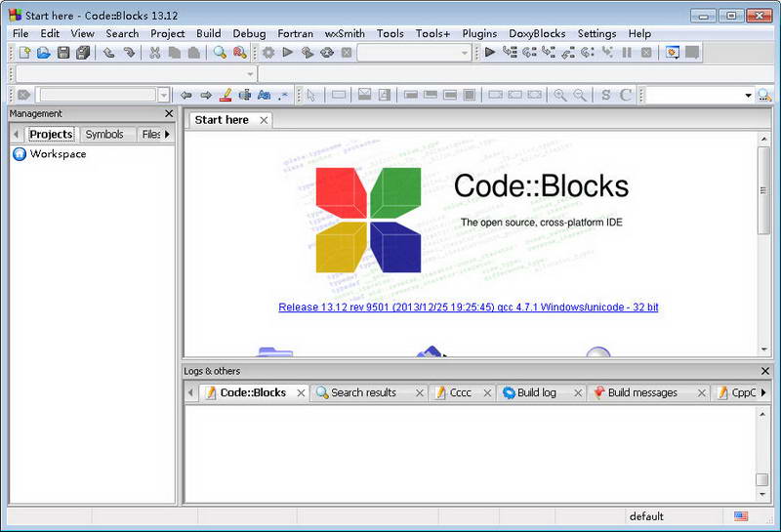This screenshot has width=781, height=532.
Task: Click the Abort build icon
Action: pyautogui.click(x=347, y=53)
